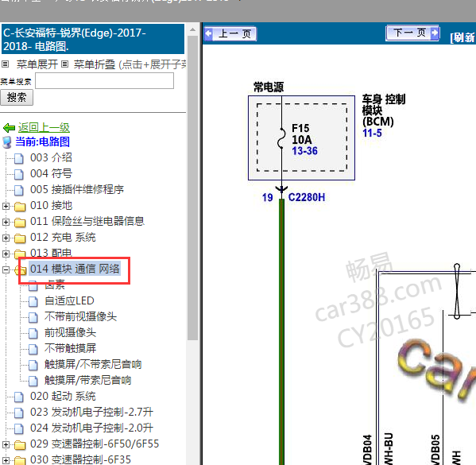Click the page icon beside 触摸屏/不带索尼音响
The width and height of the screenshot is (476, 465).
pos(33,365)
